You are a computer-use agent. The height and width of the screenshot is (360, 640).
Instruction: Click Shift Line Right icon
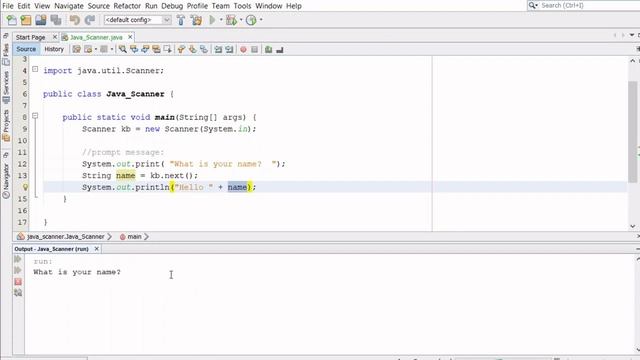pyautogui.click(x=229, y=49)
